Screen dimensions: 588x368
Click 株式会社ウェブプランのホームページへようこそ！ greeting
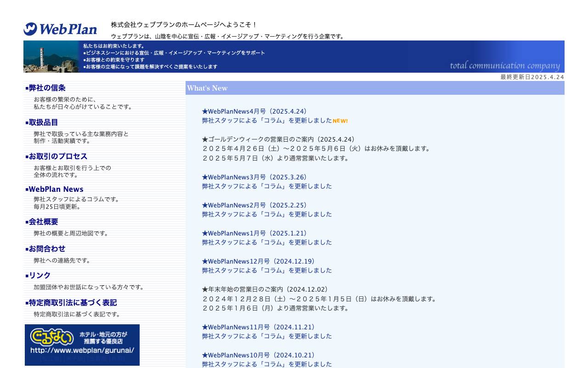(x=184, y=24)
